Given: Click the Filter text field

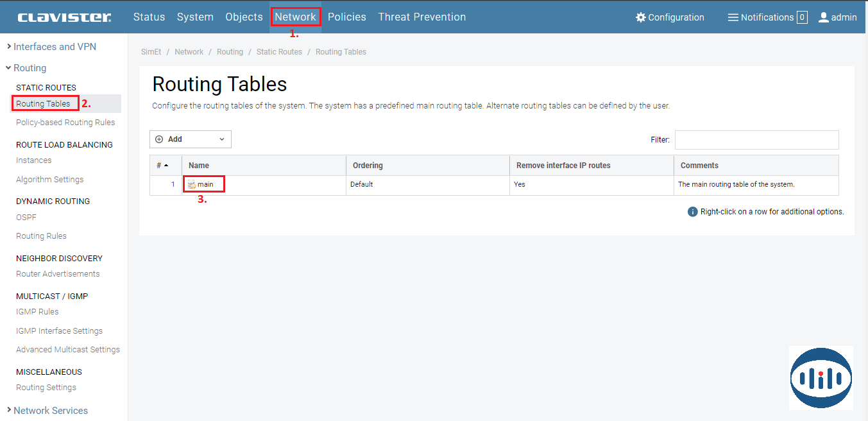Looking at the screenshot, I should (756, 140).
